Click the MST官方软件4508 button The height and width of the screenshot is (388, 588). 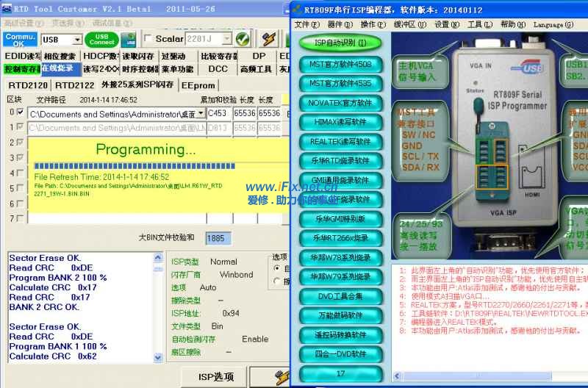tap(340, 64)
